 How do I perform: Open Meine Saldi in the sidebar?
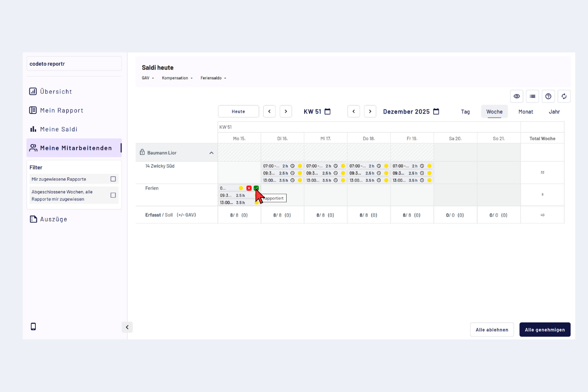pyautogui.click(x=59, y=129)
